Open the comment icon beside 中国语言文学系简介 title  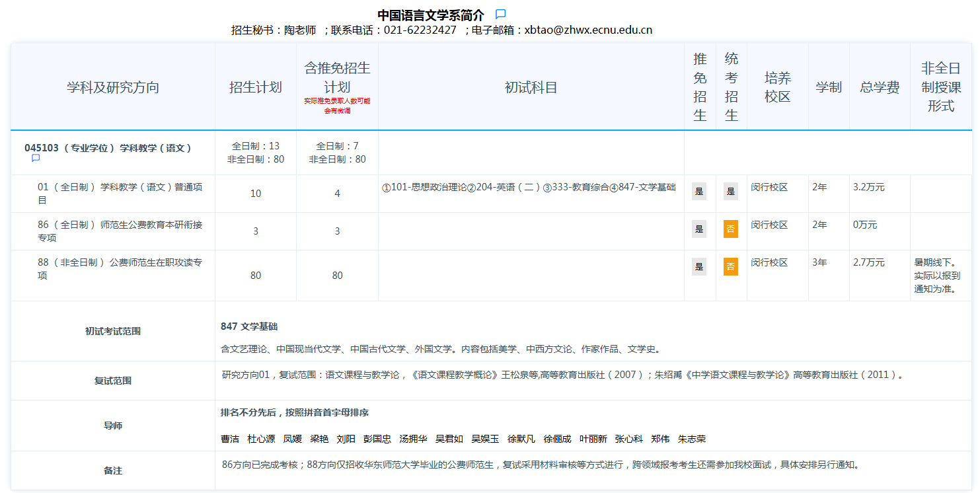tap(500, 13)
